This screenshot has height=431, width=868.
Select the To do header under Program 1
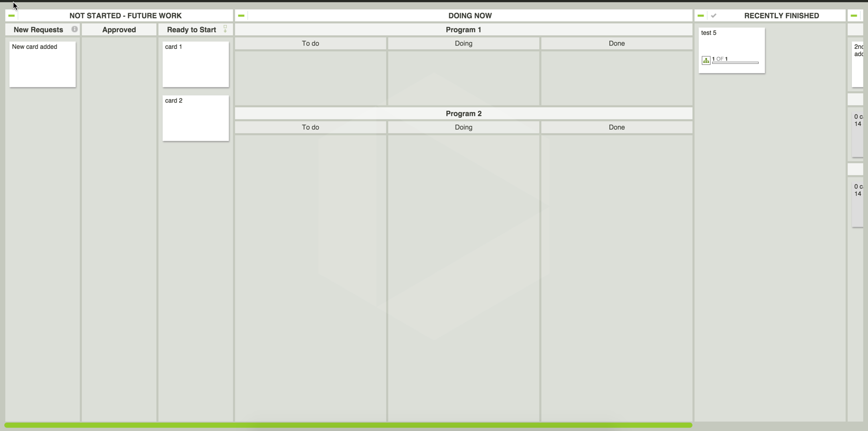pyautogui.click(x=311, y=44)
